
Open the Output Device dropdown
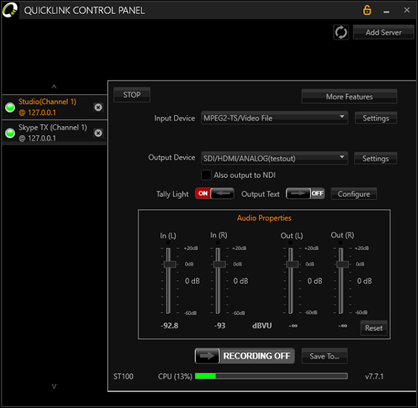[x=274, y=158]
